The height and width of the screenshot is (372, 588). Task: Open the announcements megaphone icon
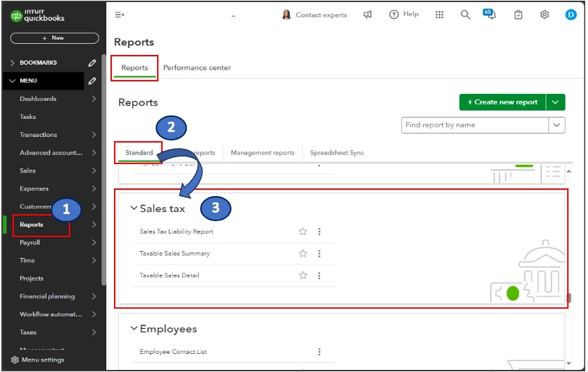pos(368,15)
